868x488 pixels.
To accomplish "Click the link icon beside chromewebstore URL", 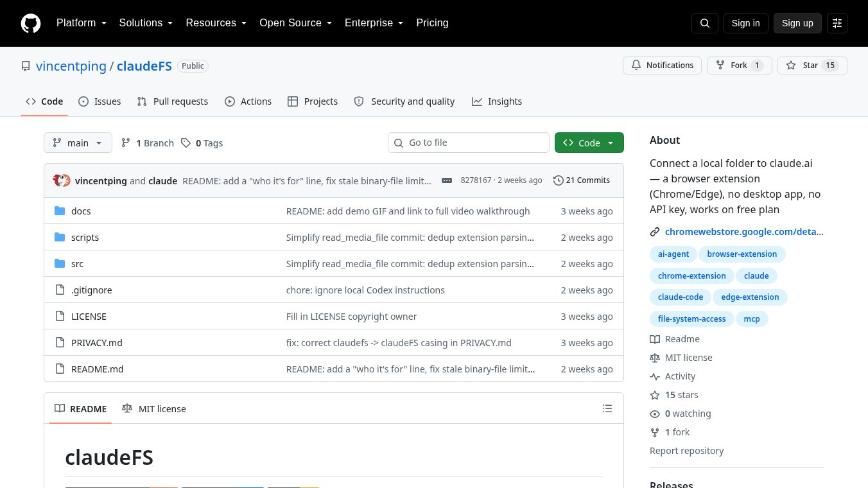I will [x=655, y=232].
